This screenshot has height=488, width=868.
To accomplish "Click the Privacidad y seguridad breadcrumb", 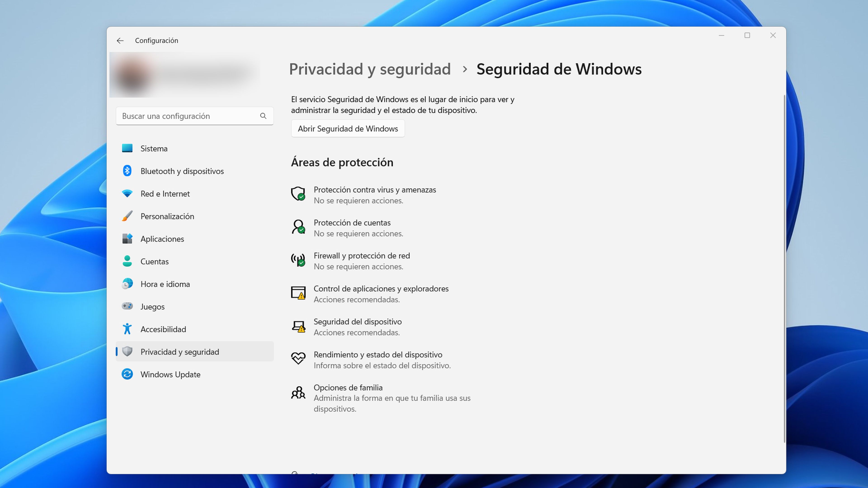I will click(370, 69).
